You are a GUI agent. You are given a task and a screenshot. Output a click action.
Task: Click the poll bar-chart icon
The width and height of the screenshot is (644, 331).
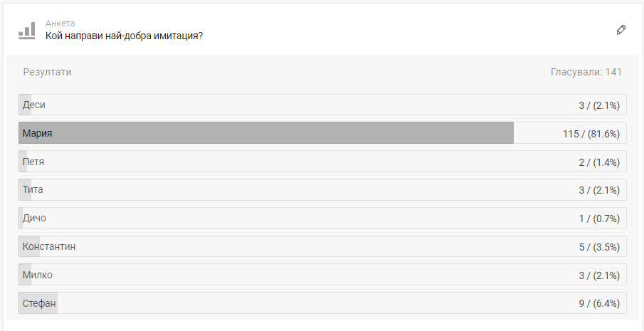point(27,30)
